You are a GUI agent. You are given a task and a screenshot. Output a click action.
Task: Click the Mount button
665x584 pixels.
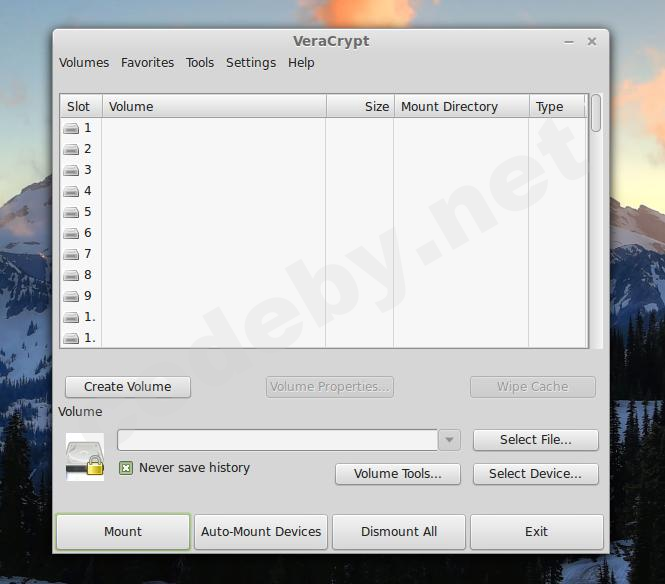[123, 532]
